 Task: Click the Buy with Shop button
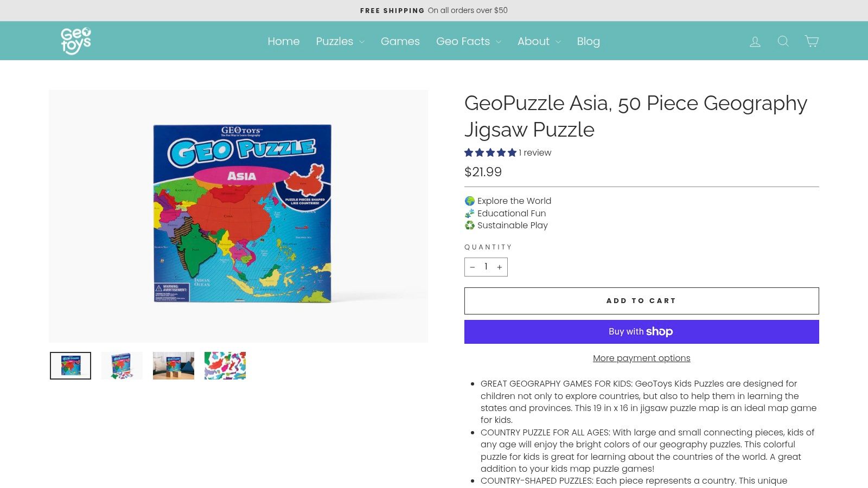[x=641, y=331]
